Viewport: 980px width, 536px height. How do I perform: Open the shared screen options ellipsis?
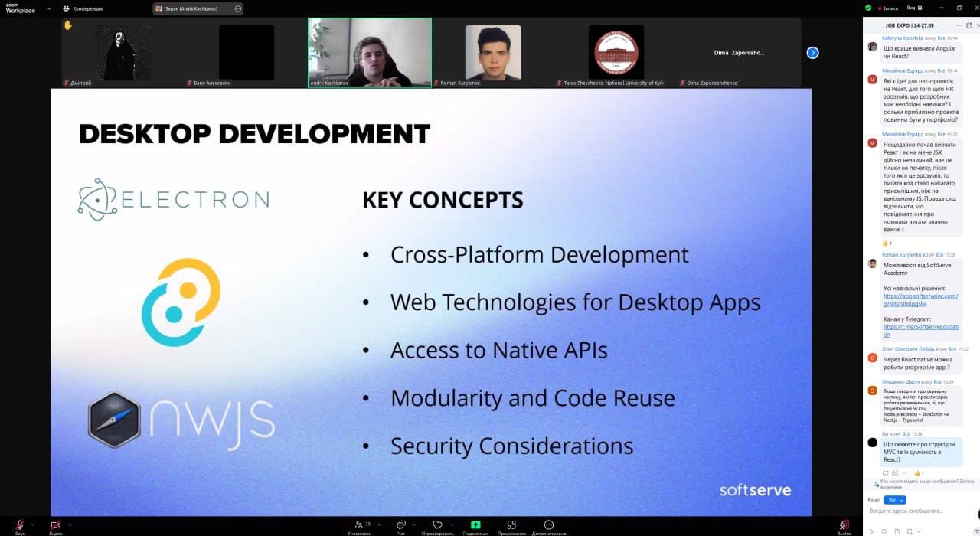click(x=238, y=9)
